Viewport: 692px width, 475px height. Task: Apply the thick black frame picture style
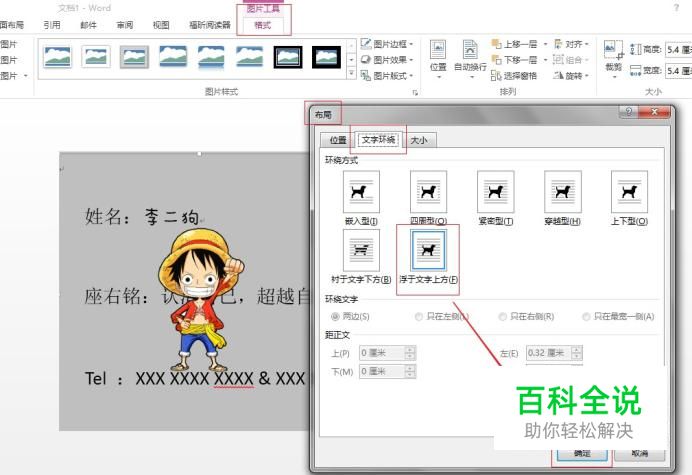[x=327, y=57]
